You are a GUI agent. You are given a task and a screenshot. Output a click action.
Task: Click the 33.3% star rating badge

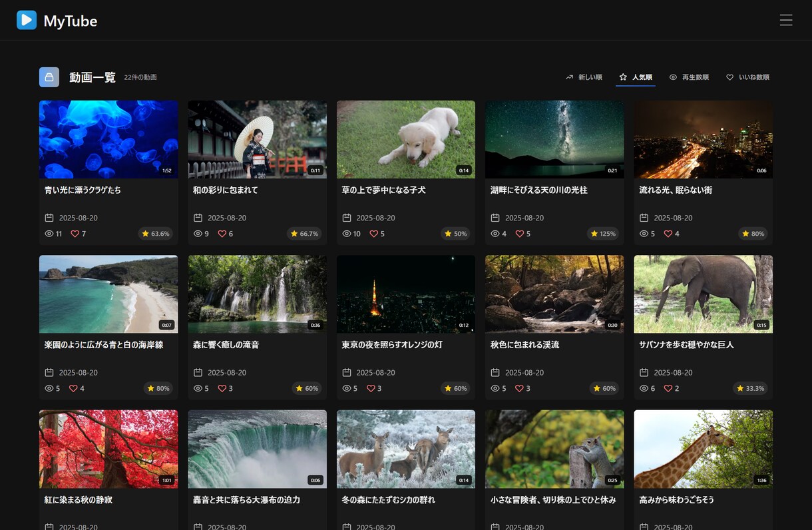tap(750, 388)
